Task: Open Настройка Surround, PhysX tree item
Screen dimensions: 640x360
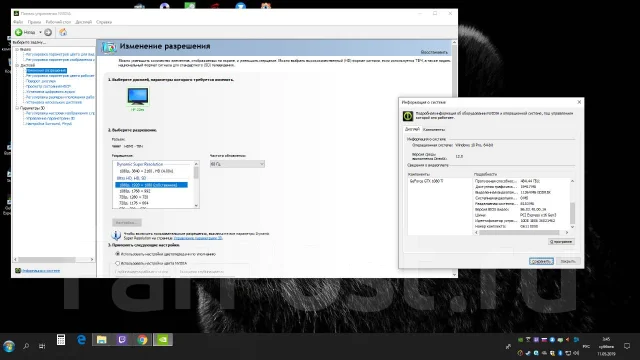Action: 49,124
